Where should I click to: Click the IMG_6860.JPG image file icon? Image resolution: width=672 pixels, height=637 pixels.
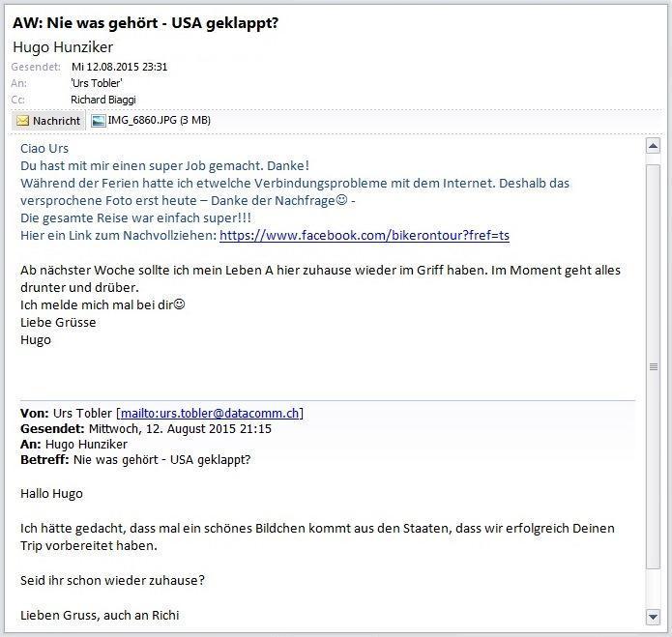pyautogui.click(x=99, y=121)
